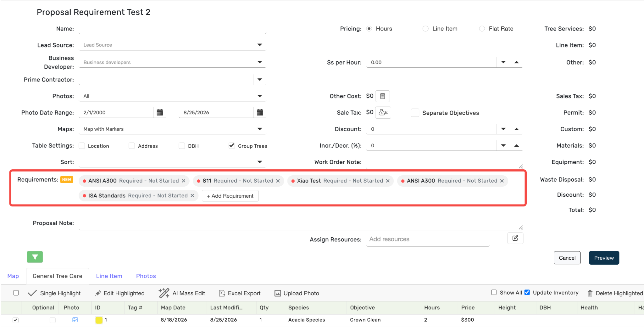Enable the Show All checkbox
This screenshot has height=327, width=644.
click(494, 292)
